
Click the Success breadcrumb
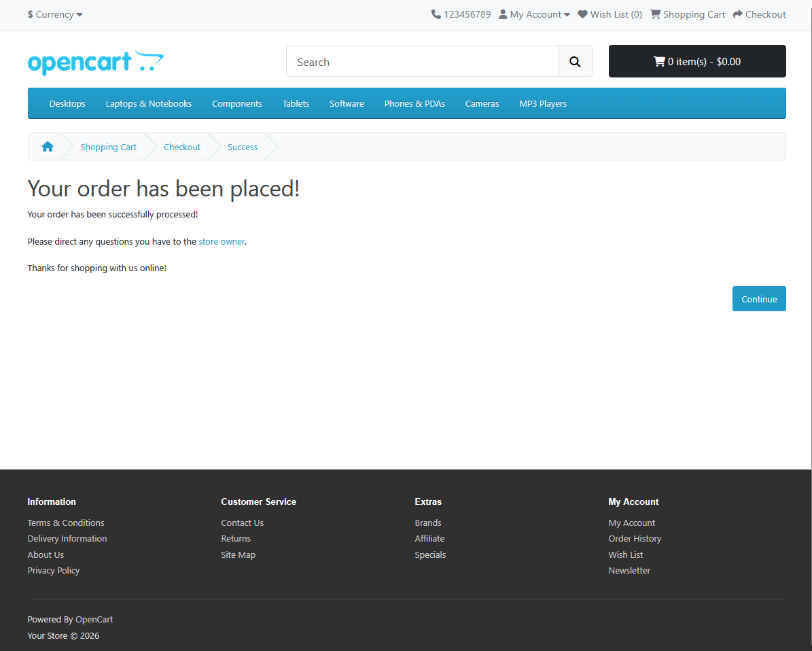243,147
